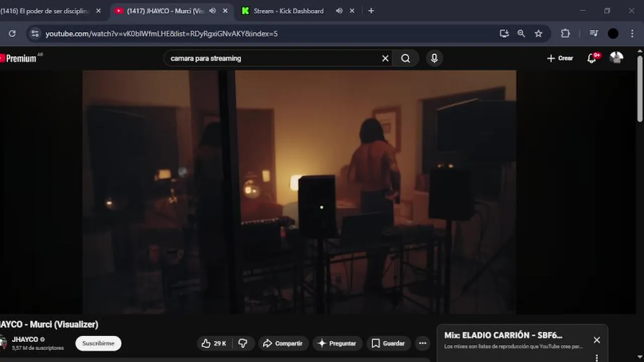Open the JHAYCO channel avatar
The width and height of the screenshot is (644, 362).
coord(3,343)
